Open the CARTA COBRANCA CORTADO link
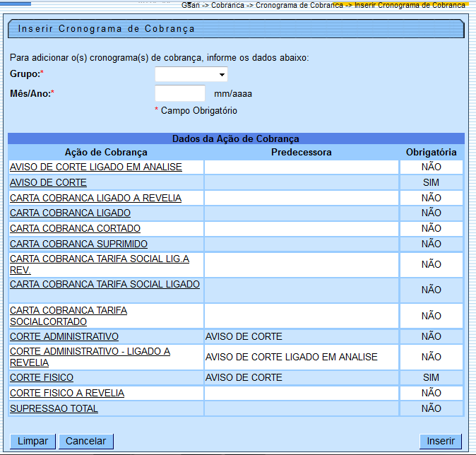 tap(75, 228)
